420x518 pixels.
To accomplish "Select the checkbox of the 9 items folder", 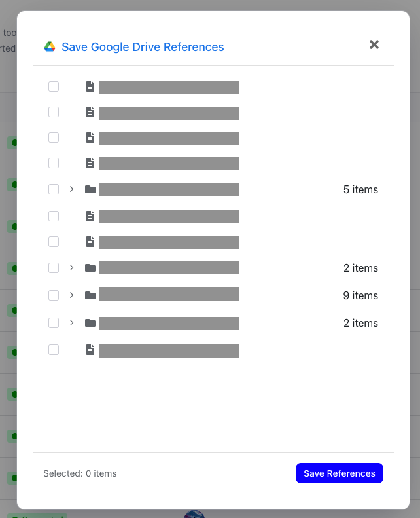I will pos(54,295).
